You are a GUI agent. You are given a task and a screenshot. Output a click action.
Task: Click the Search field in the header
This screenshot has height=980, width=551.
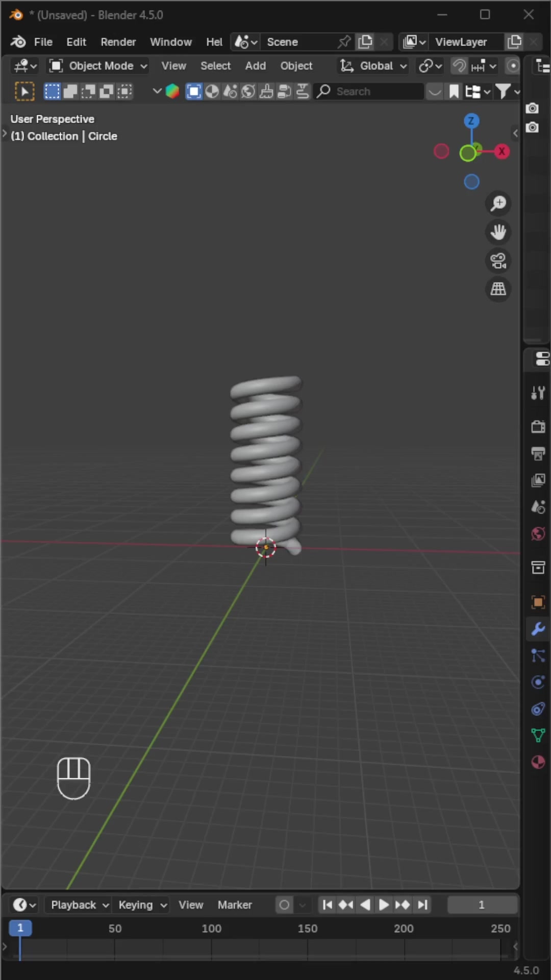369,91
